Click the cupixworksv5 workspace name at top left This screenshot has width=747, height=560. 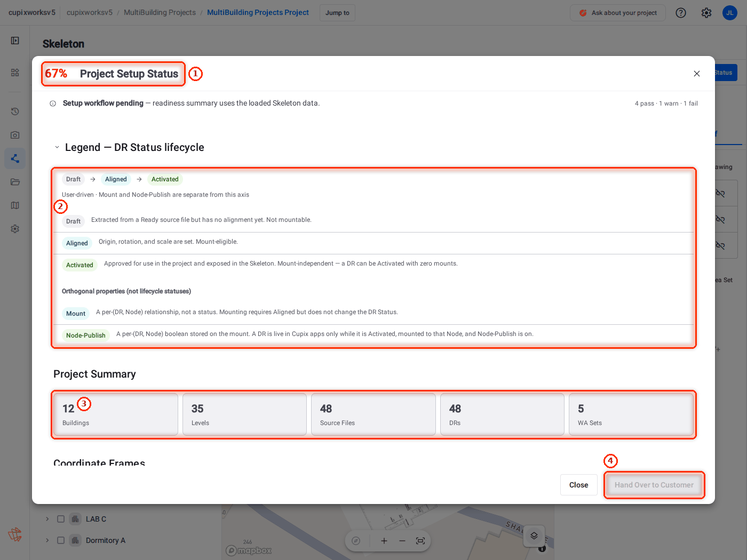coord(32,12)
